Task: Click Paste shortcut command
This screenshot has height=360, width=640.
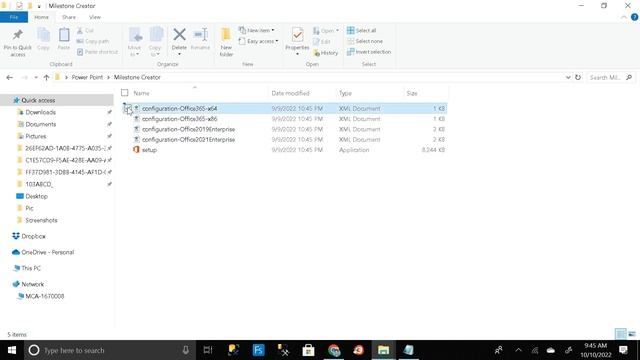Action: coord(97,52)
